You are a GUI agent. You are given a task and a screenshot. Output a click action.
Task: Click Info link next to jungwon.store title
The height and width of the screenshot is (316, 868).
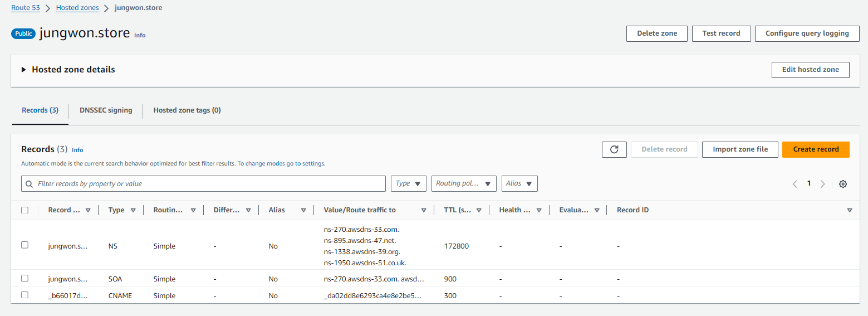(x=140, y=35)
